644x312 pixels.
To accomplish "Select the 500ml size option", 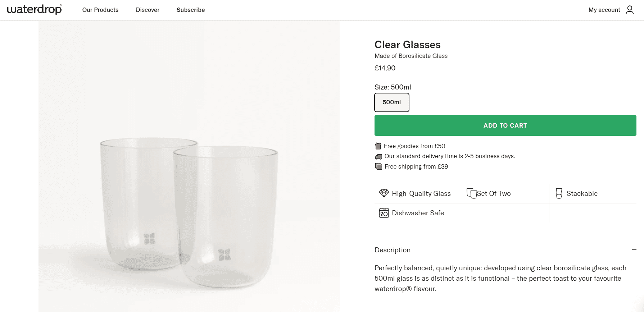I will point(391,102).
